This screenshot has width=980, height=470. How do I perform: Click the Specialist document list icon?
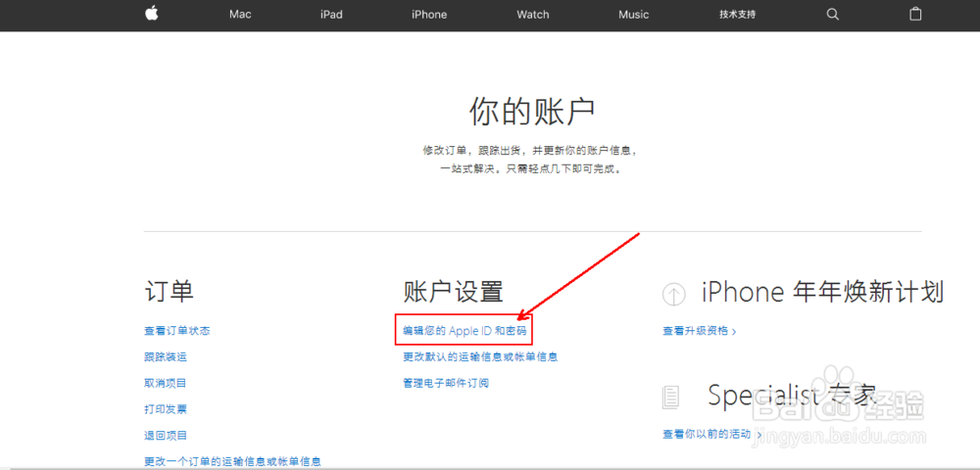670,397
